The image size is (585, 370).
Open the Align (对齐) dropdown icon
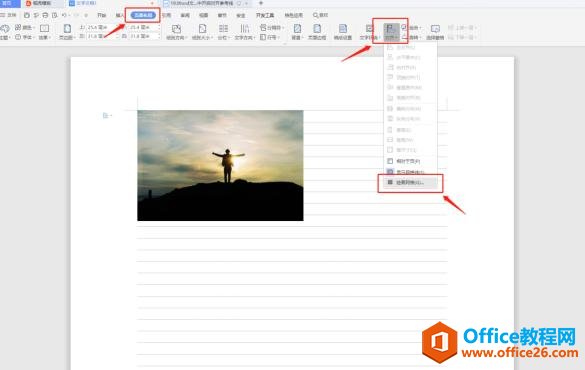point(390,32)
